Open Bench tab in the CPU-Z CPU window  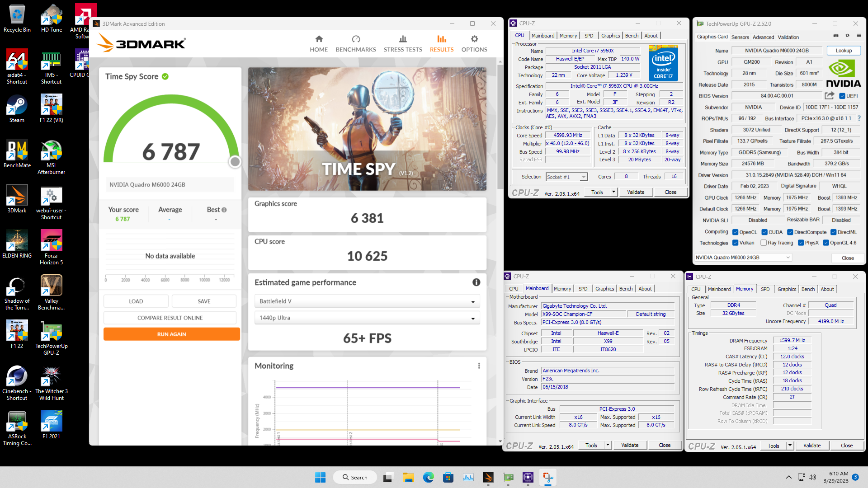click(x=632, y=36)
